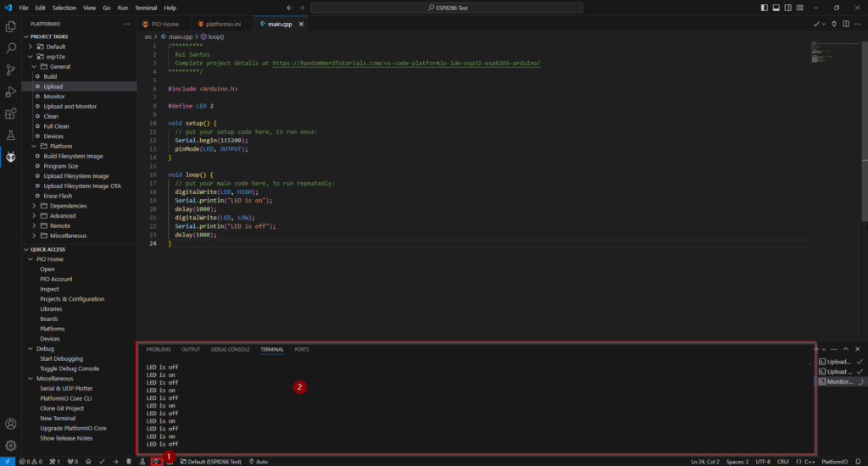
Task: Click the PlatformIO Home icon in status bar
Action: (88, 462)
